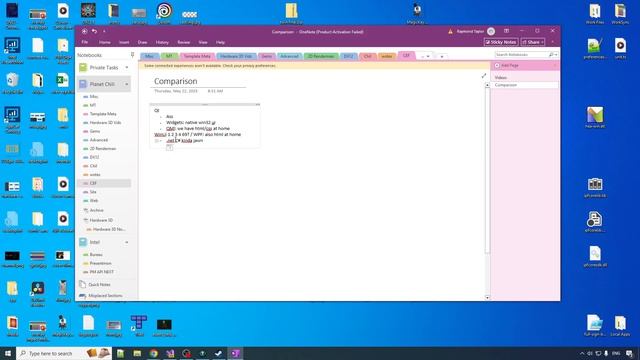640x360 pixels.
Task: Switch to the Template Meta section tab
Action: [197, 56]
